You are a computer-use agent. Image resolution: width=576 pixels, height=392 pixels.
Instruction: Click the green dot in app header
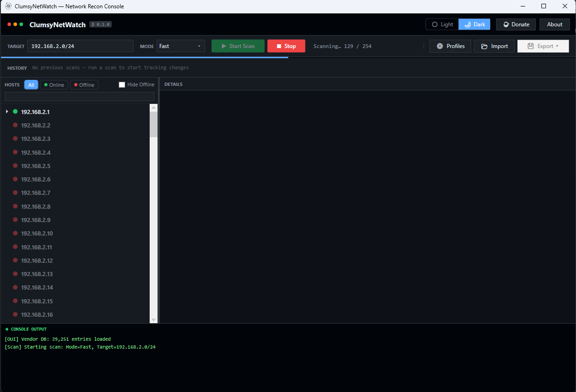click(x=21, y=24)
